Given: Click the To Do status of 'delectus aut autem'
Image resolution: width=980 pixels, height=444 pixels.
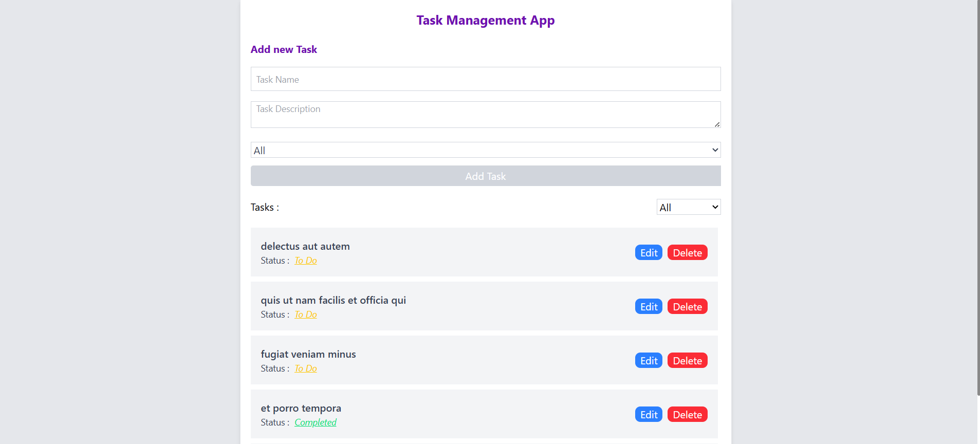Looking at the screenshot, I should click(x=306, y=261).
